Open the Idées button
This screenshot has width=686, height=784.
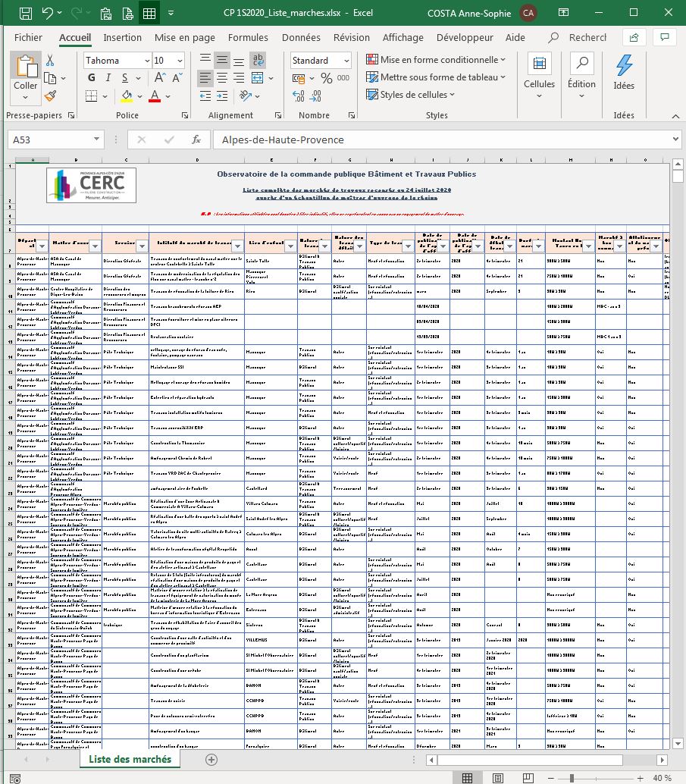624,72
